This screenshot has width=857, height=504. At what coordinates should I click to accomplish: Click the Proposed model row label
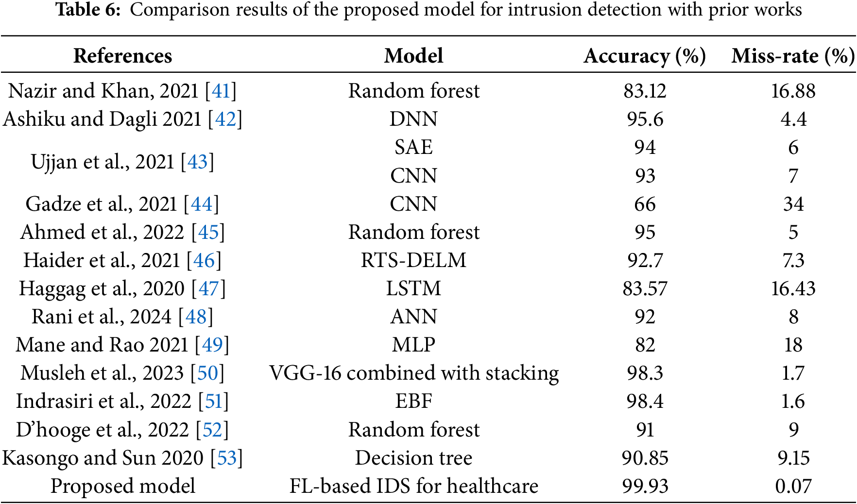click(123, 486)
